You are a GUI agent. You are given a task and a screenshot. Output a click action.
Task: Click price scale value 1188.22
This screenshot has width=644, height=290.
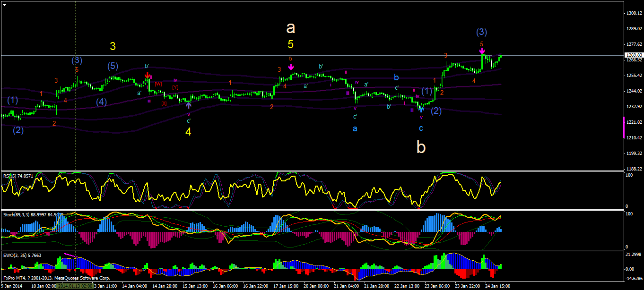point(634,169)
